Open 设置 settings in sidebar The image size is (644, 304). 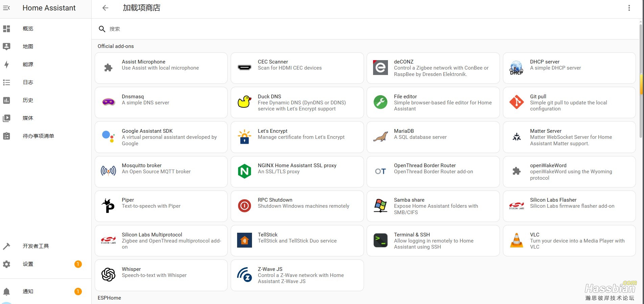(x=46, y=264)
